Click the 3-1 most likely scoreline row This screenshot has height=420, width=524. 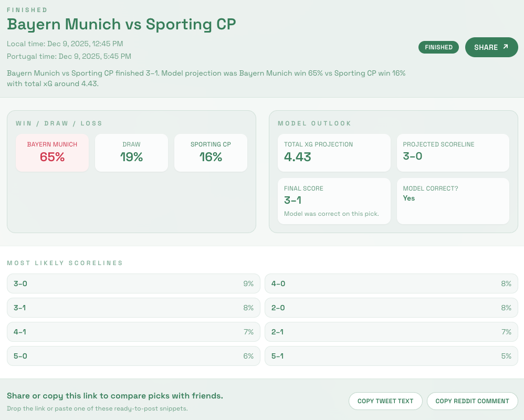tap(133, 308)
